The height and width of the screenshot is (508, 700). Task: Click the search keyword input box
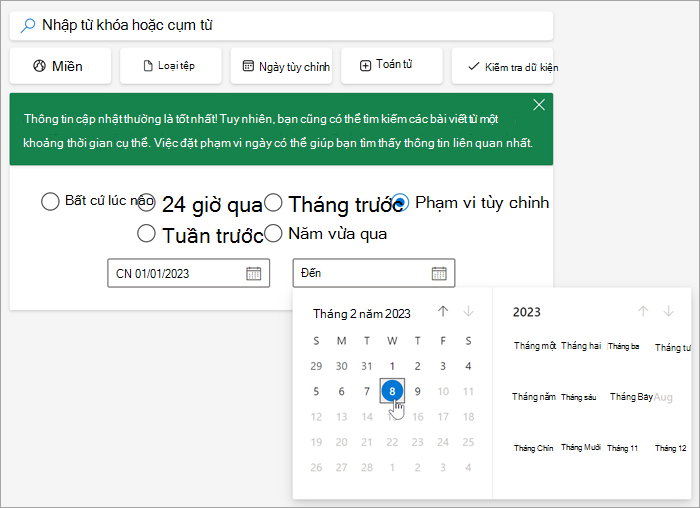pyautogui.click(x=281, y=25)
